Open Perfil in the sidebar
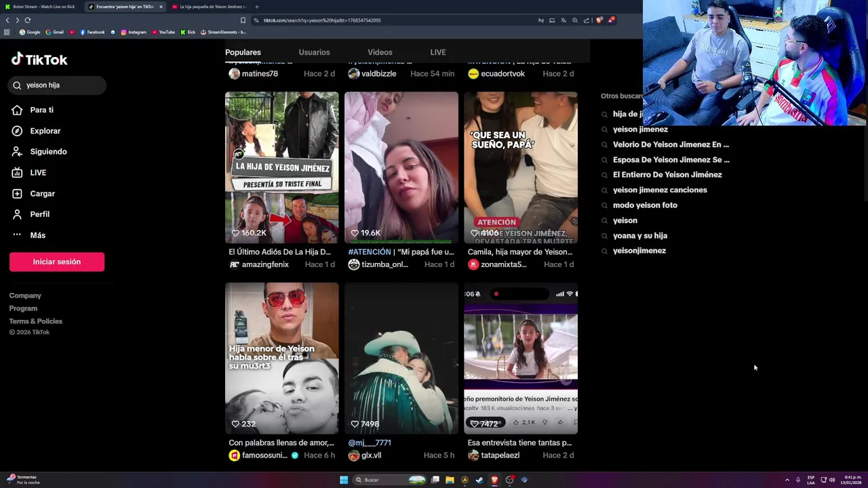The image size is (868, 488). 31,214
